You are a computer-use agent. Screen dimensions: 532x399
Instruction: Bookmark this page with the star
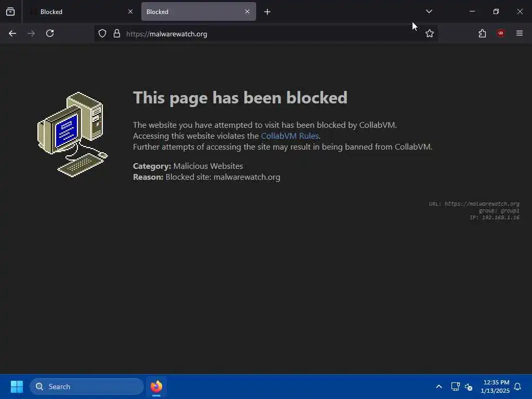(430, 33)
